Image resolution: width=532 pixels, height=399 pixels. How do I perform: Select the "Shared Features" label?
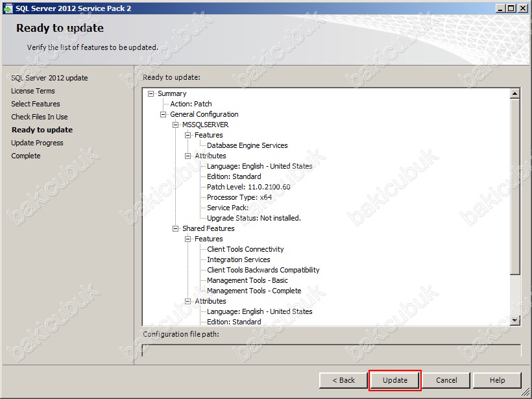click(208, 228)
